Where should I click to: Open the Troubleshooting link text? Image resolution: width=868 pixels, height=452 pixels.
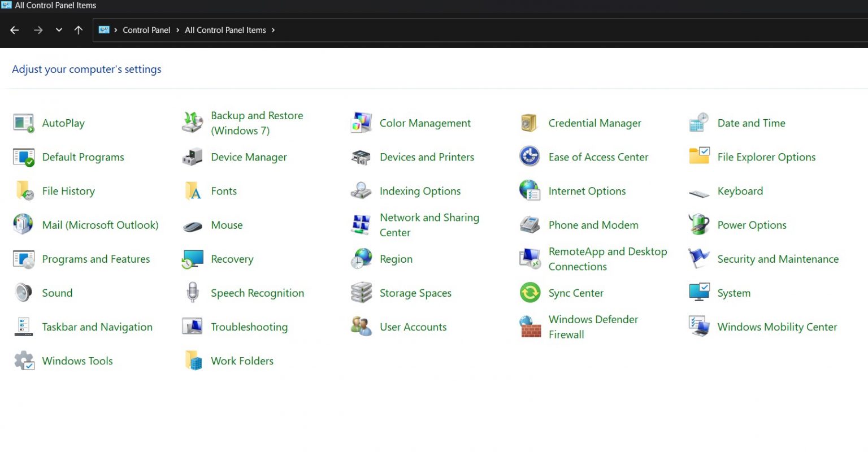tap(249, 327)
